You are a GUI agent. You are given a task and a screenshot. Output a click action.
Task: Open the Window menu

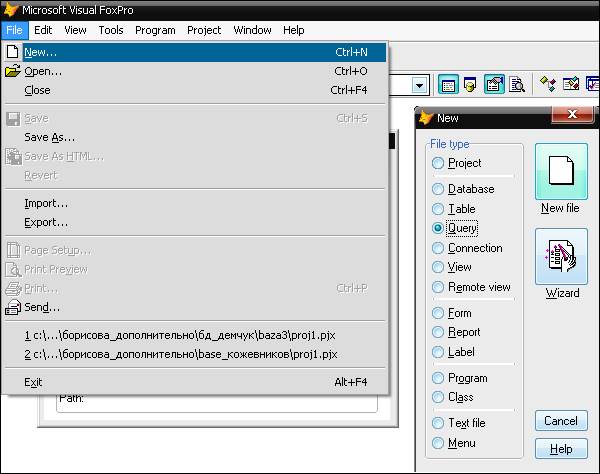[252, 30]
